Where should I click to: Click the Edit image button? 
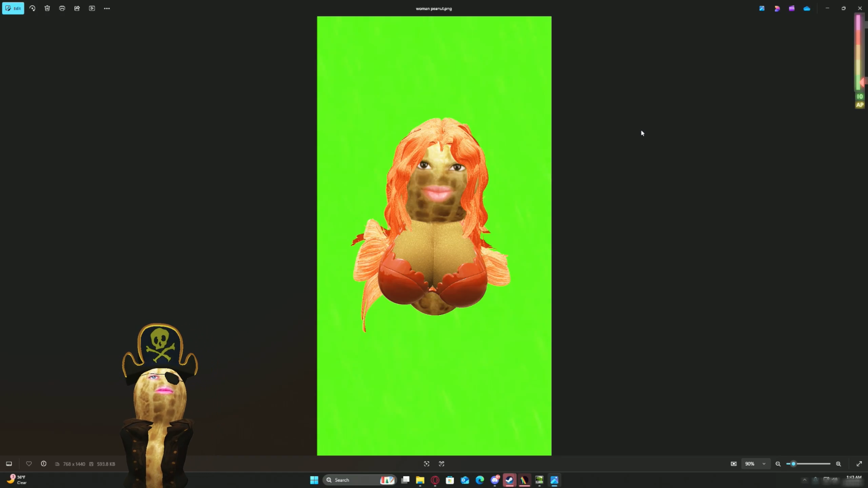13,8
